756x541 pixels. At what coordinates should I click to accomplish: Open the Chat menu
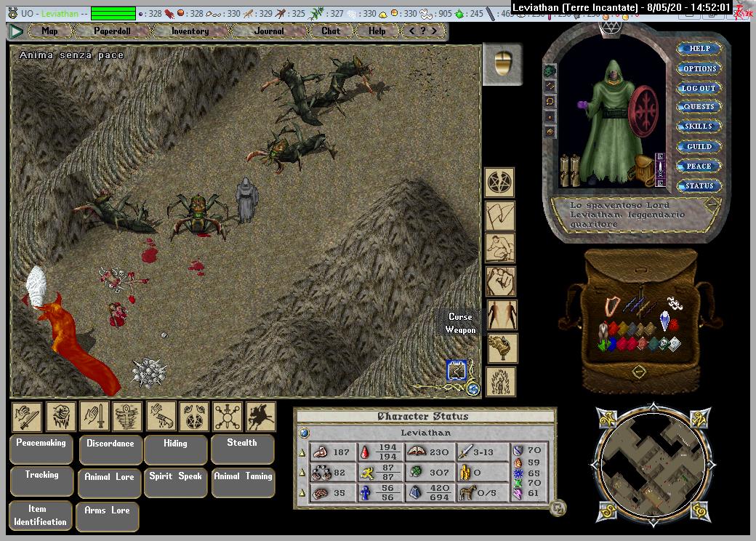click(x=331, y=31)
